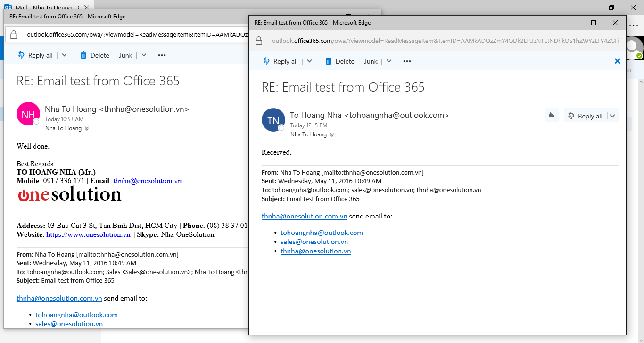Click Junk in the 12:15 PM message toolbar

click(x=371, y=61)
